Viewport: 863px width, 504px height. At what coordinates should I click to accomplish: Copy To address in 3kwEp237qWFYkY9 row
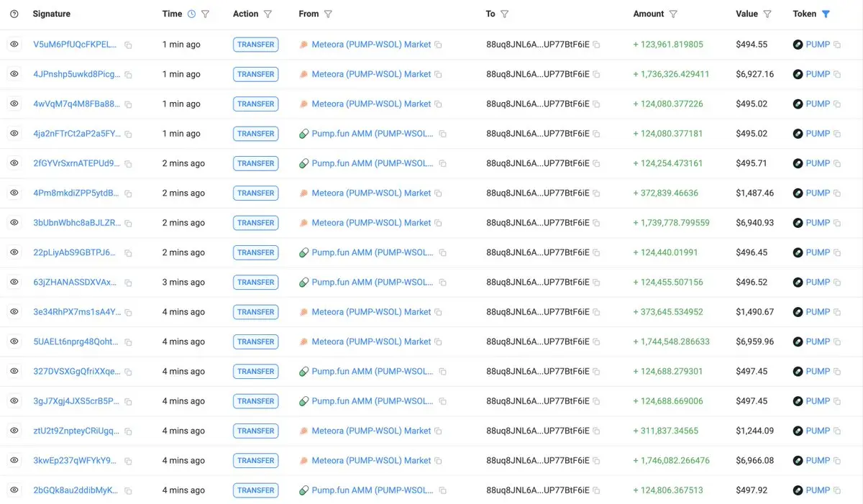click(x=596, y=461)
